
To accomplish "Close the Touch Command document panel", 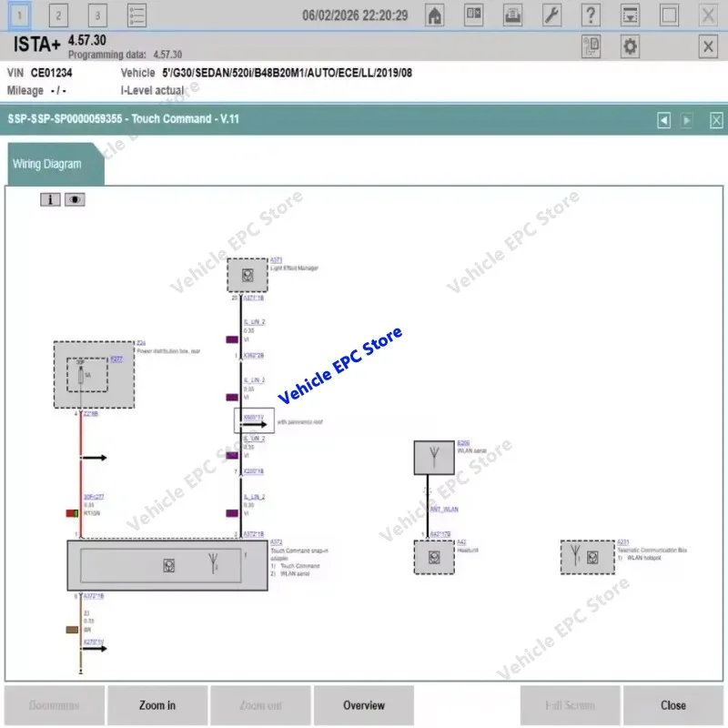I will pos(716,120).
